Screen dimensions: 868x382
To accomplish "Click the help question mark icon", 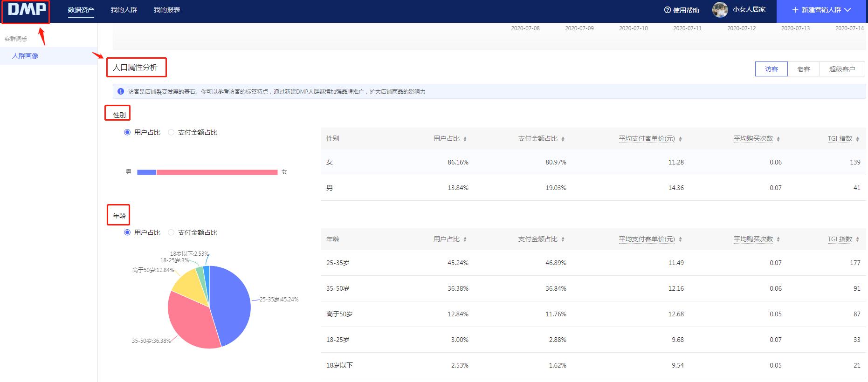I will [667, 10].
